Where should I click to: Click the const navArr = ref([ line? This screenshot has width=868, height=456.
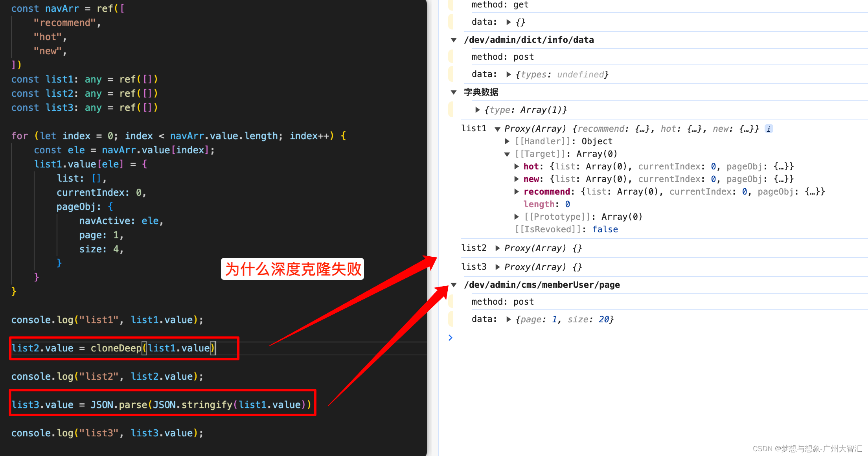pyautogui.click(x=68, y=9)
